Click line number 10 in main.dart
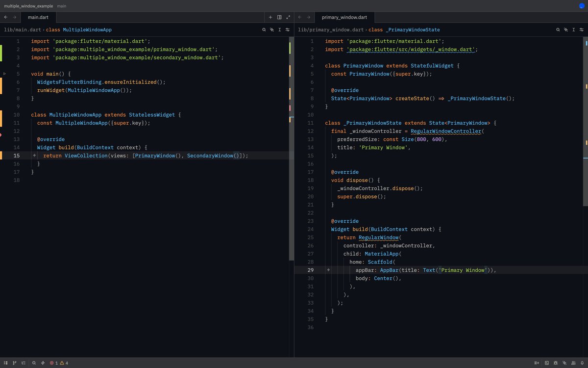This screenshot has width=588, height=368. [17, 115]
